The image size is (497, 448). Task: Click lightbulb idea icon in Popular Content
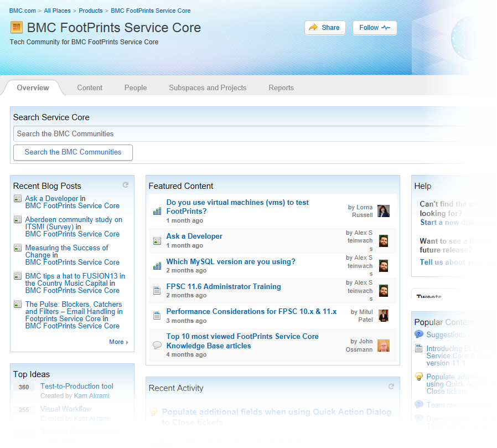(x=419, y=377)
